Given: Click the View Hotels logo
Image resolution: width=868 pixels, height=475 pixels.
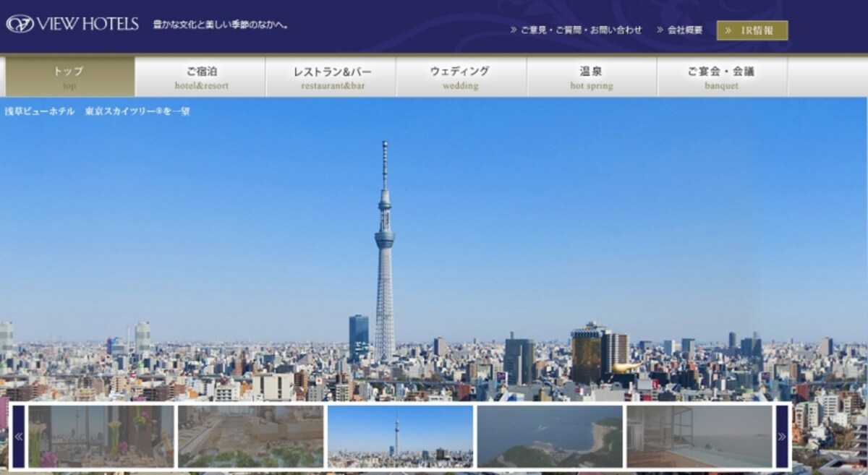Looking at the screenshot, I should [72, 24].
